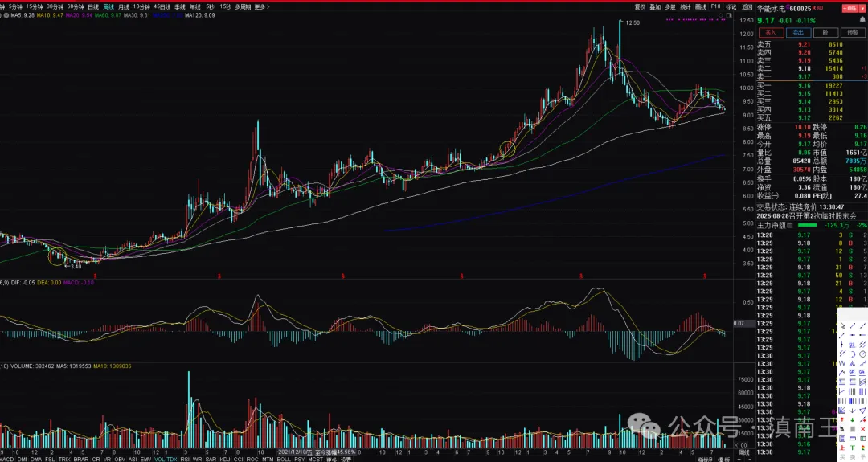Screen dimensions: 868x462
Task: Select the BOLL indicator tab
Action: (284, 460)
